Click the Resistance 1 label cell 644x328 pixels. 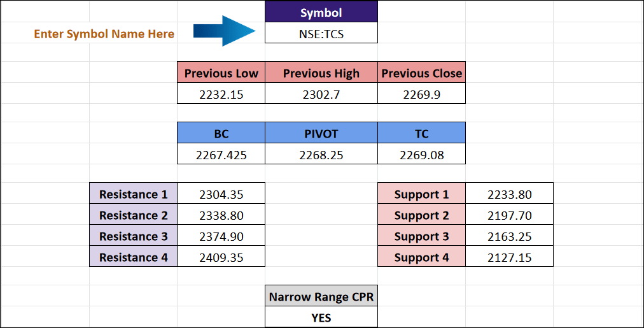click(133, 193)
